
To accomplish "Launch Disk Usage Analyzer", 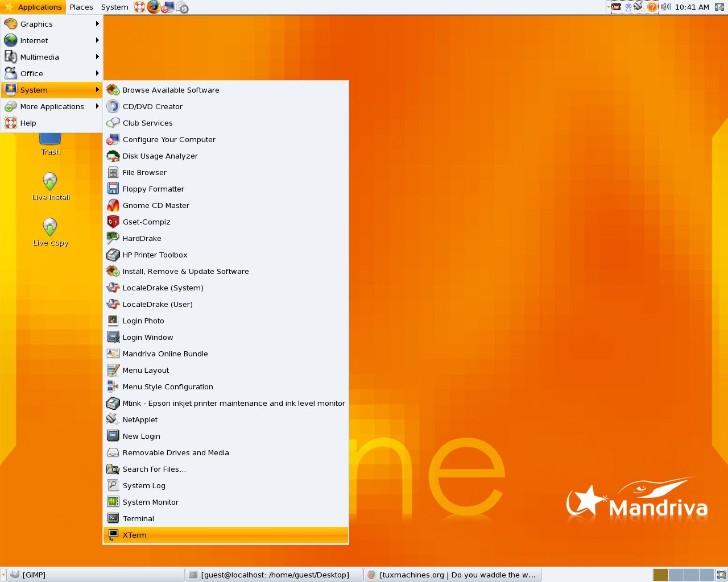I will [226, 156].
